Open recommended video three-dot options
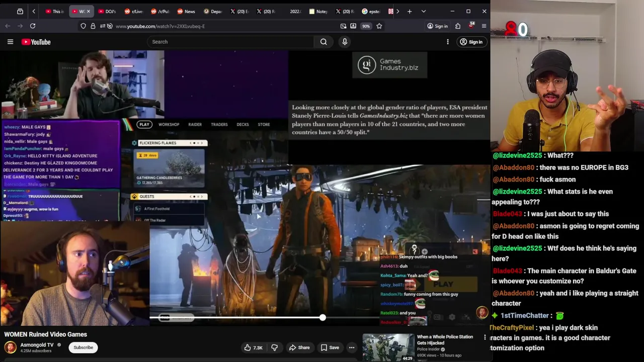 click(485, 337)
